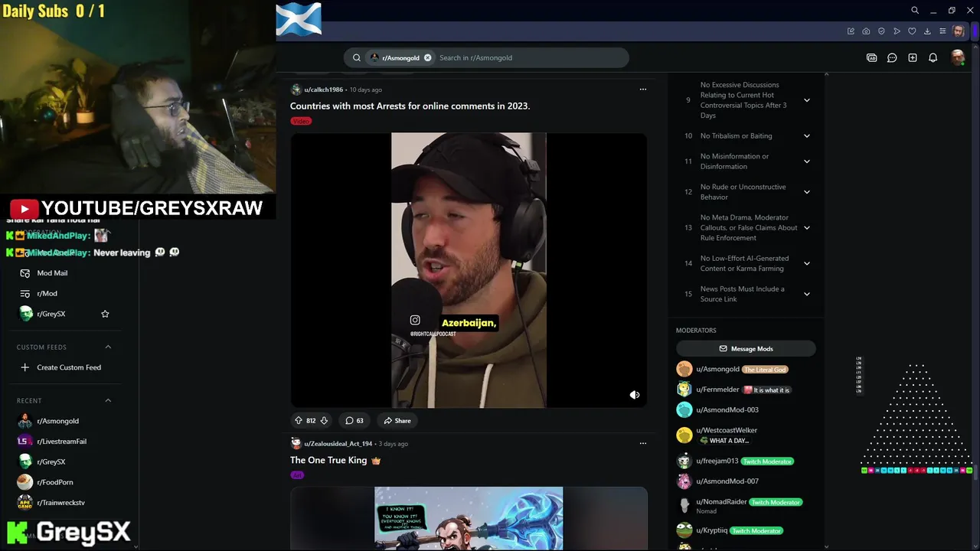Click the edit page pencil icon in toolbar

[851, 31]
